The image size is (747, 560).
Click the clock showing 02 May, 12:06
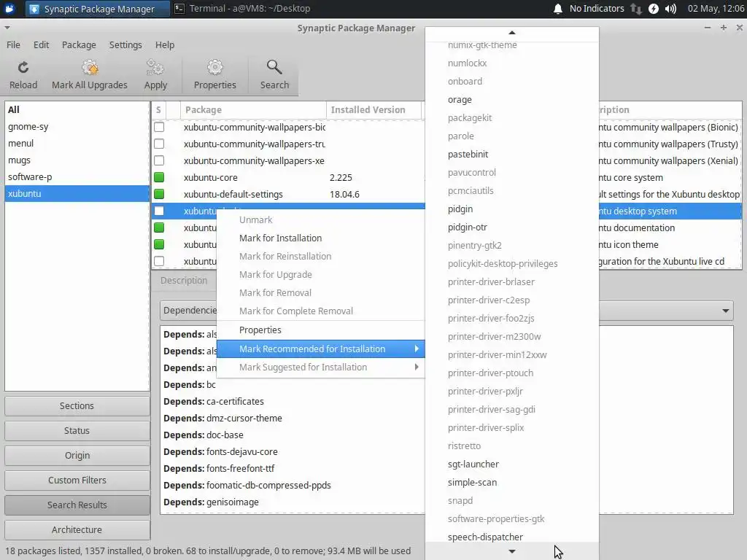pos(716,9)
